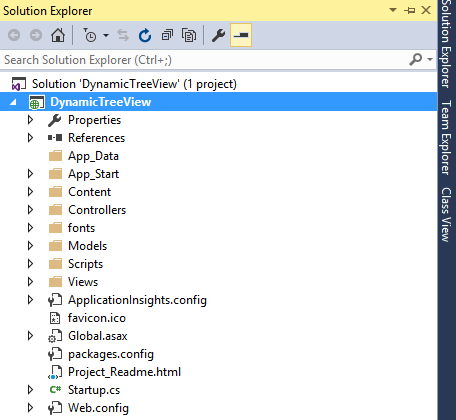Click the Collapse All toolbar icon
456x420 pixels.
click(167, 35)
